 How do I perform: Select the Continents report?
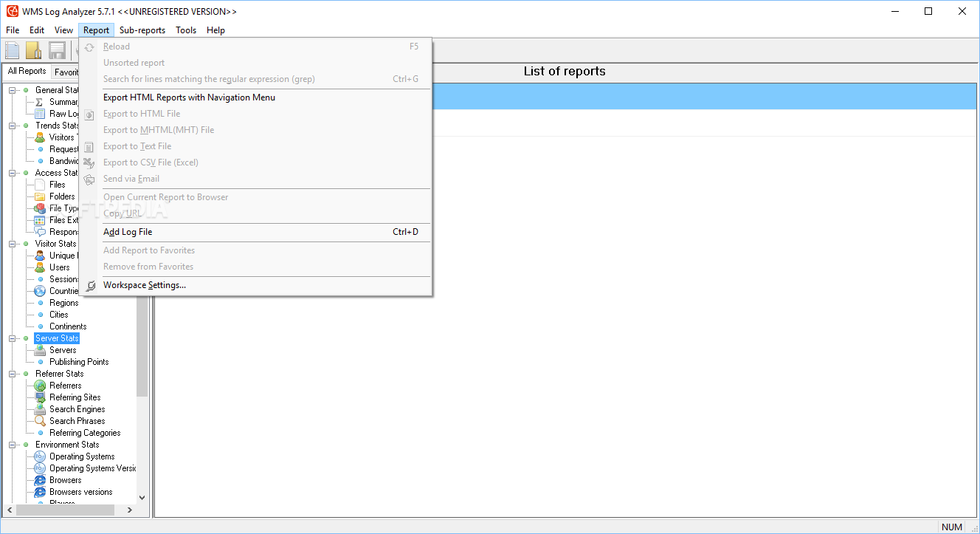(68, 326)
